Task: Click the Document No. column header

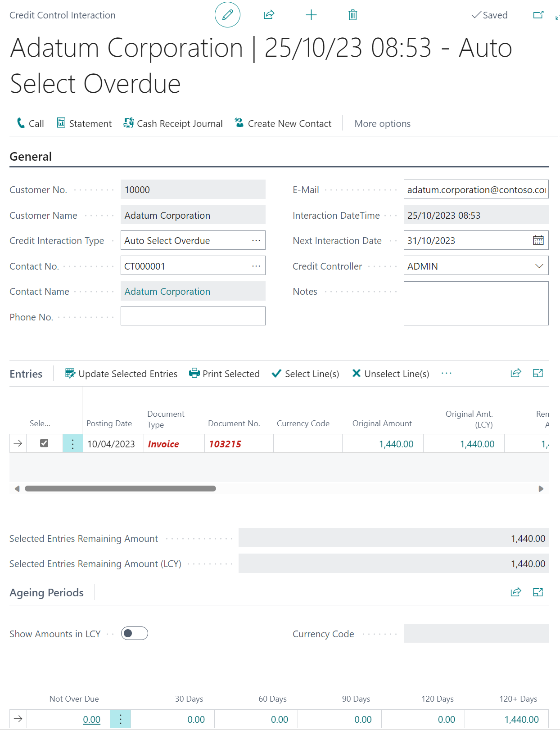Action: point(234,423)
